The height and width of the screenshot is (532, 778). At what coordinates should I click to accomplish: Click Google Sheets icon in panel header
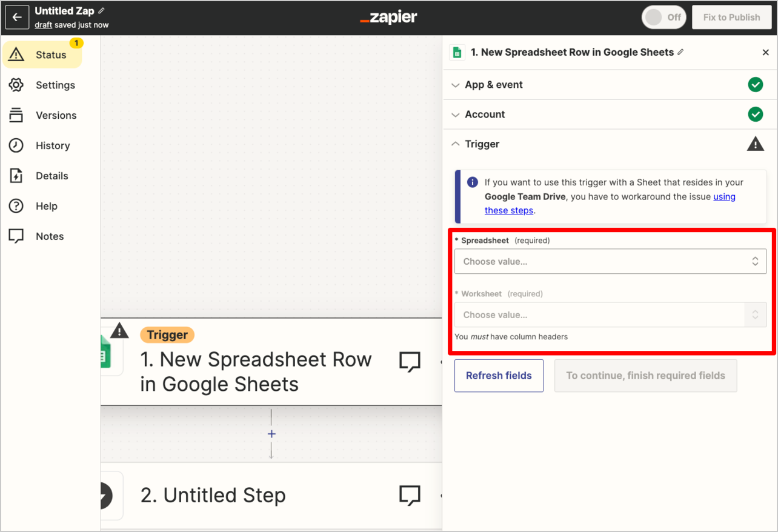pos(457,53)
